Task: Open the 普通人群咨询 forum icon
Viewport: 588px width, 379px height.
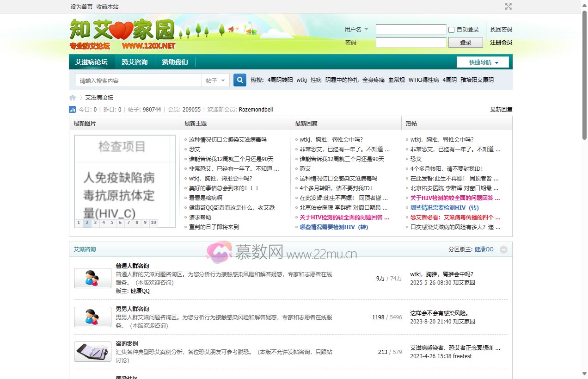Action: click(92, 278)
